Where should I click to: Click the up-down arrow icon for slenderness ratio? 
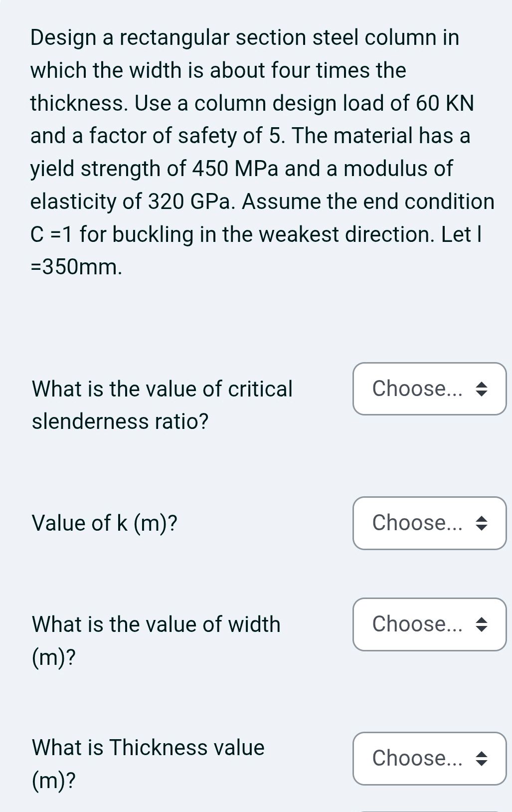481,389
